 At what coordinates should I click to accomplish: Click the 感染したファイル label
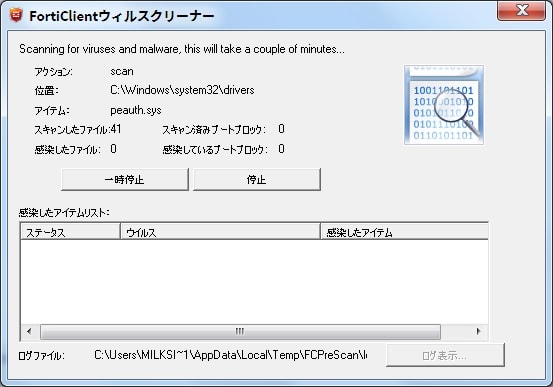(x=67, y=150)
